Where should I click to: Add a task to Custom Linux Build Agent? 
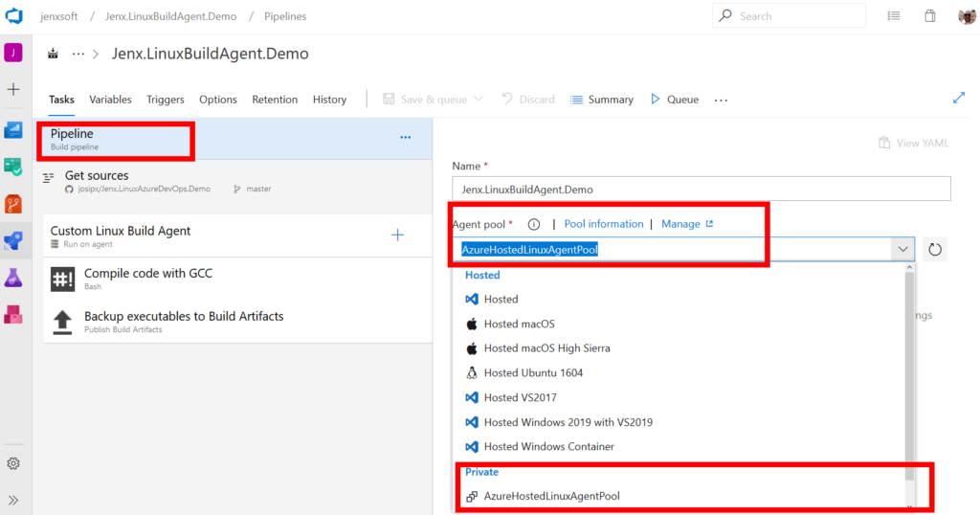coord(397,235)
